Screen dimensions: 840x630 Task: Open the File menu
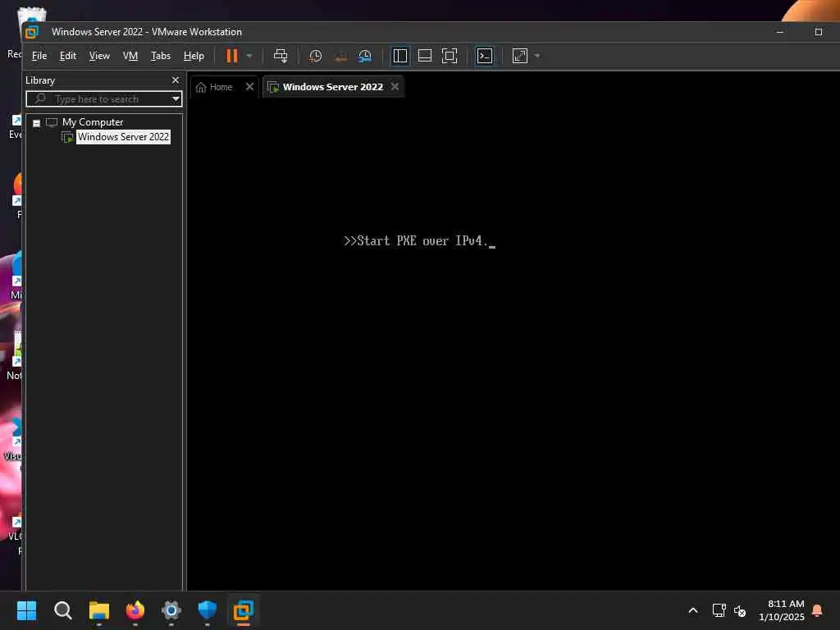(39, 56)
